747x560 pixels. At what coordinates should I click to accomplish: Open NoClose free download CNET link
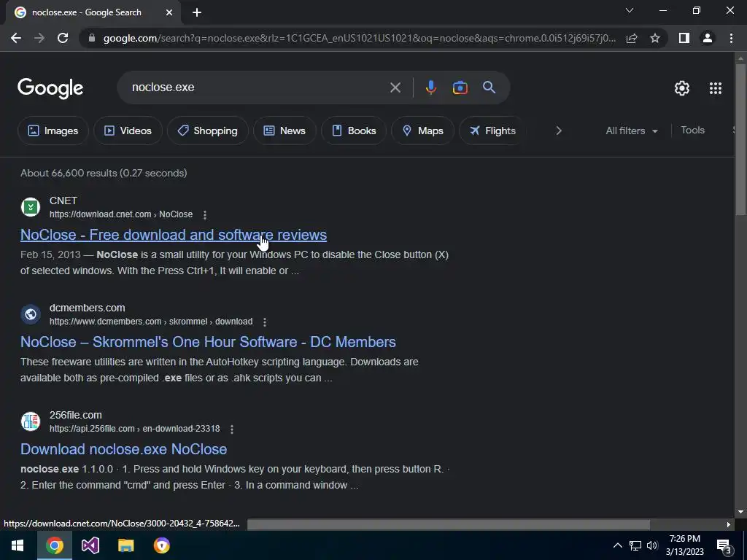click(x=174, y=235)
